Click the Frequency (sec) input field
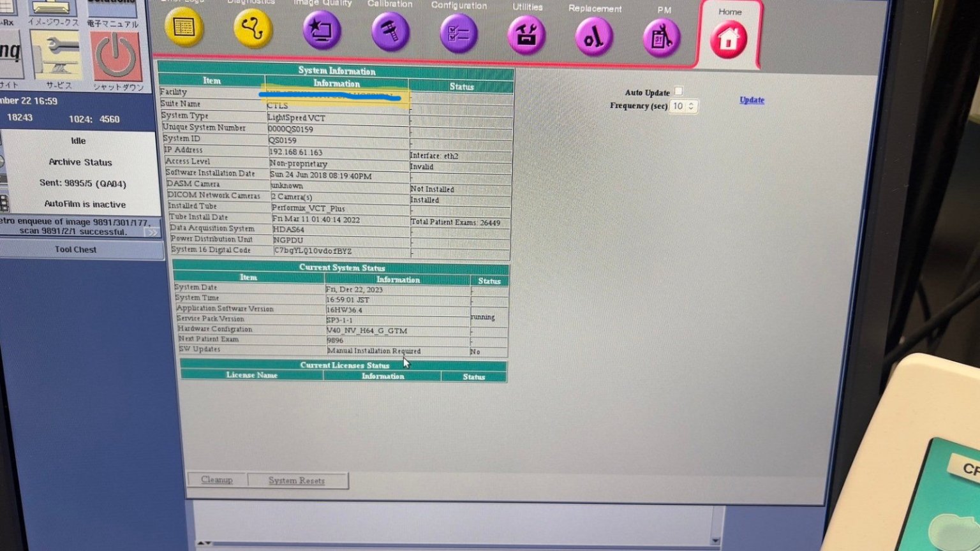 click(x=678, y=107)
